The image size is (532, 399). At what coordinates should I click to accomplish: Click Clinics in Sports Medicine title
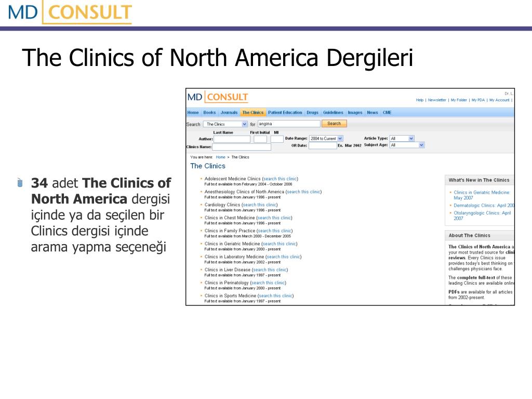click(230, 296)
